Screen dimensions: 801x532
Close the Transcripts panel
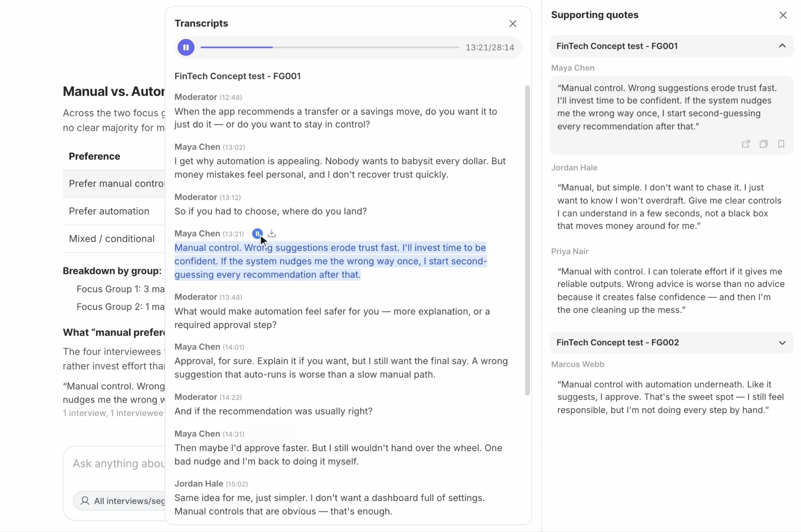513,23
